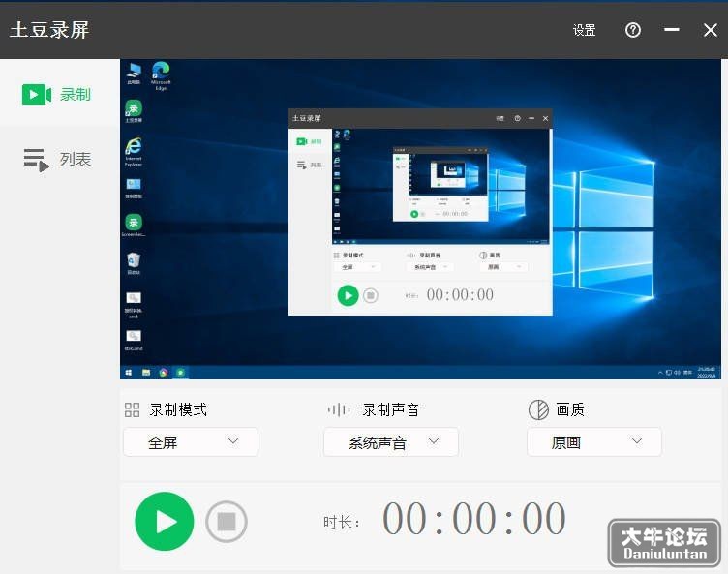Close the nested 土豆录屏 window in preview

point(546,118)
